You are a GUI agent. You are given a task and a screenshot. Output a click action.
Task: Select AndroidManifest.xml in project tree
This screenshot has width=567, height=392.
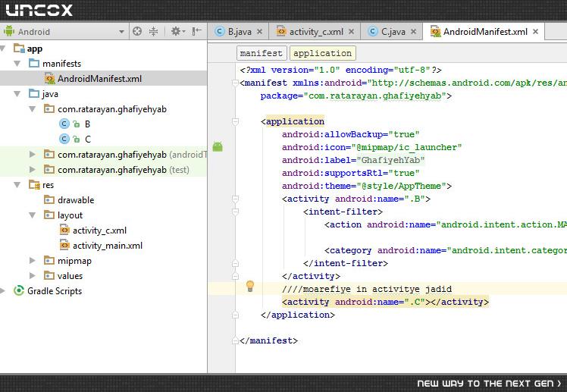click(99, 78)
